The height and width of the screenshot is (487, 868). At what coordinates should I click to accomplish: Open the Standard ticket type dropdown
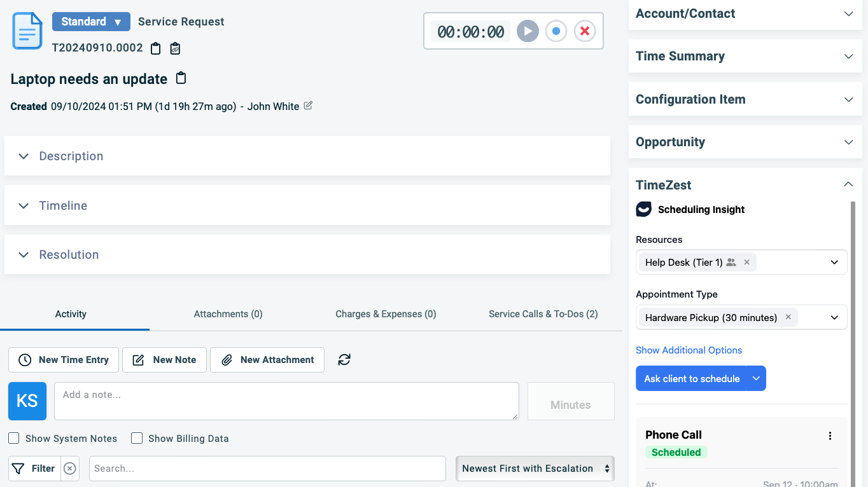coord(91,22)
